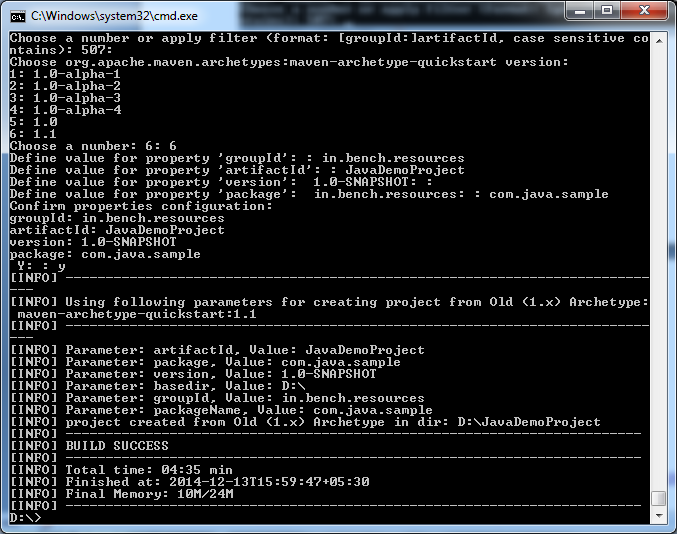Click 'Total time: 04:35 min' line
This screenshot has height=534, width=677.
121,470
